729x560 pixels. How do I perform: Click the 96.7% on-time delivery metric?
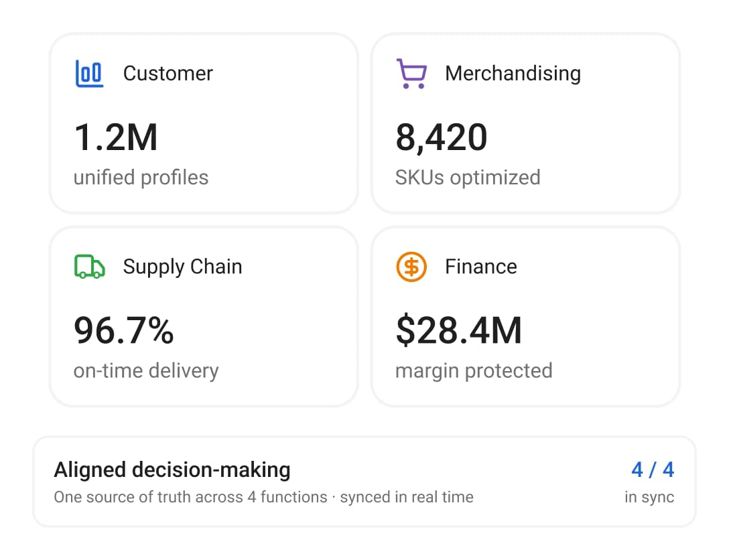[x=124, y=330]
